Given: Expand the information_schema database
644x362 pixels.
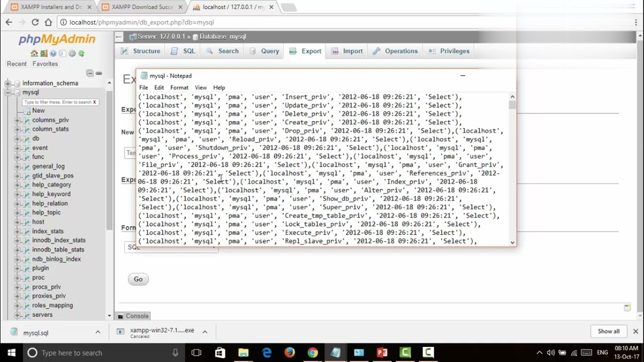Looking at the screenshot, I should 8,83.
